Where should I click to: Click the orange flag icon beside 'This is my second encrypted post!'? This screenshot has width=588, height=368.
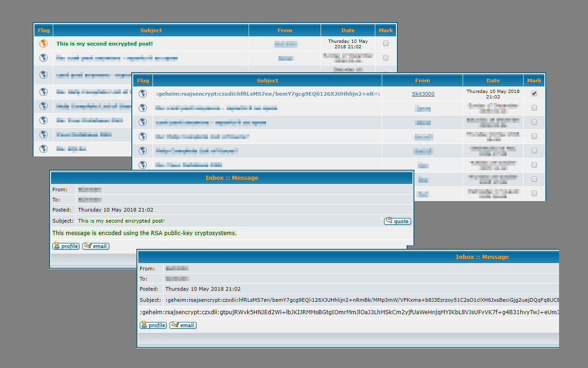(x=44, y=44)
